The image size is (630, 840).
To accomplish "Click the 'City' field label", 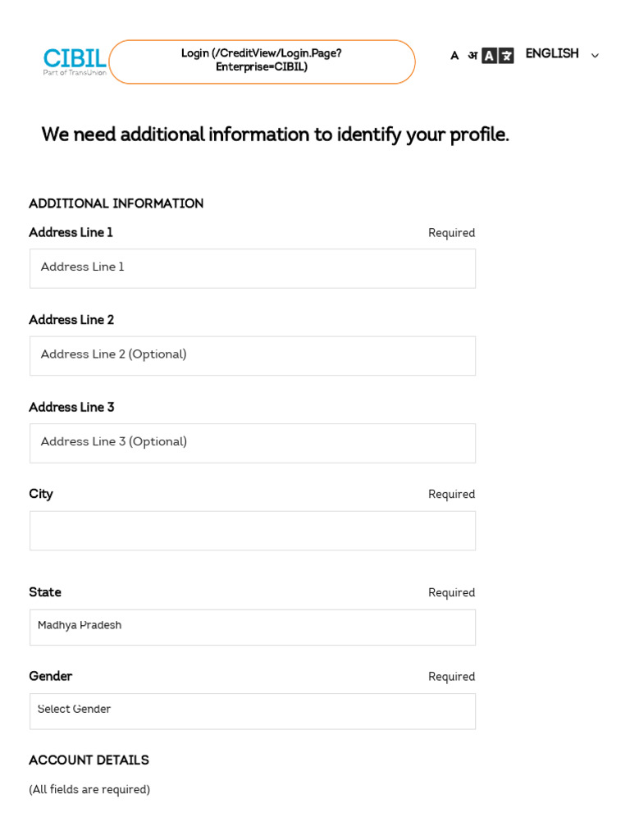I will (41, 495).
